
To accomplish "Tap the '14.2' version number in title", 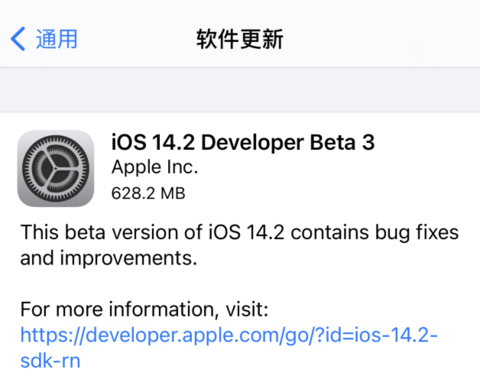I will pos(173,142).
